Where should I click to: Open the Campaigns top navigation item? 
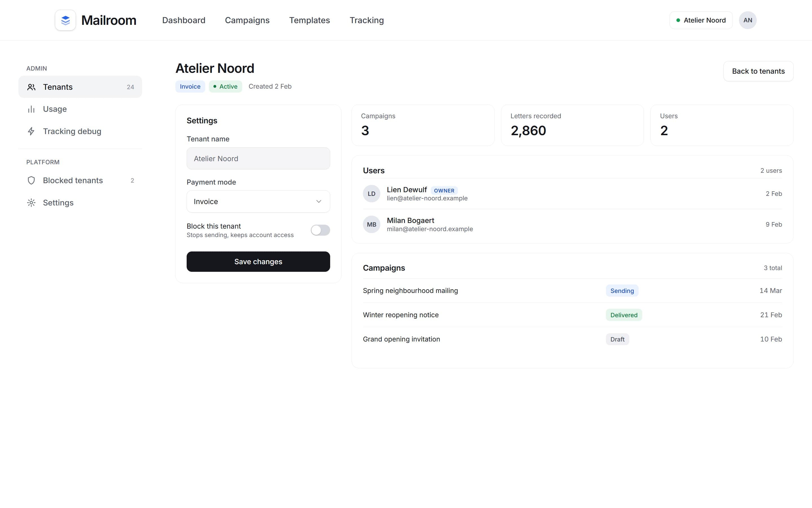(247, 20)
